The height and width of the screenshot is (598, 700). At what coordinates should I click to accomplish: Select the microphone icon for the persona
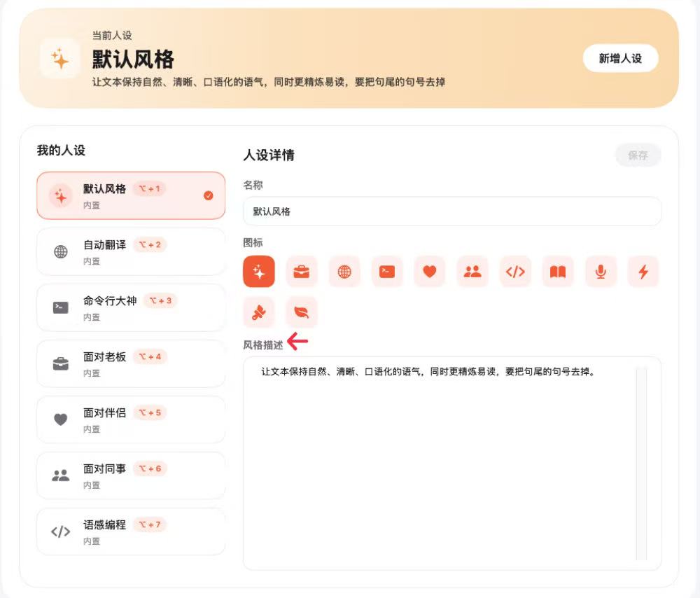(x=600, y=272)
